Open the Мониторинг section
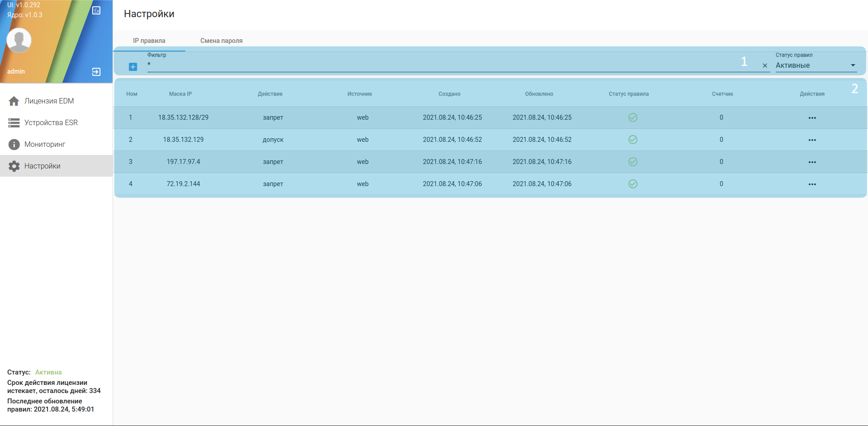Viewport: 868px width, 426px height. tap(56, 145)
